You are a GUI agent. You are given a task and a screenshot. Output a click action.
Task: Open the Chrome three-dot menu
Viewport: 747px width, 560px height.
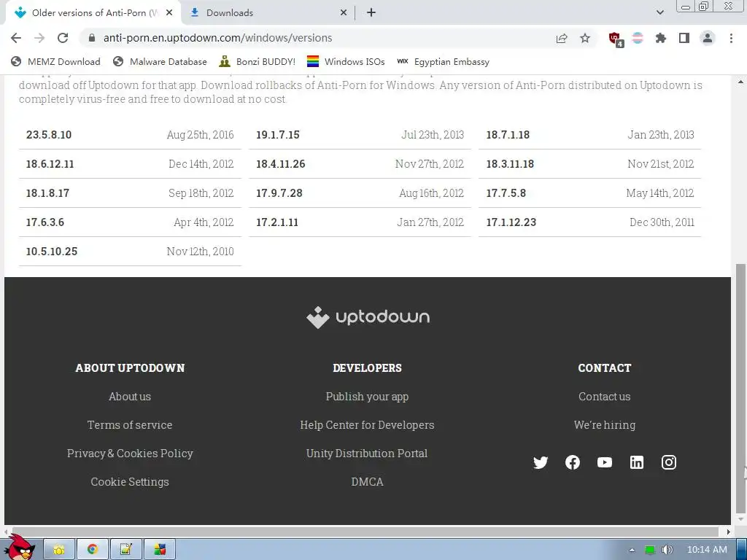click(731, 38)
